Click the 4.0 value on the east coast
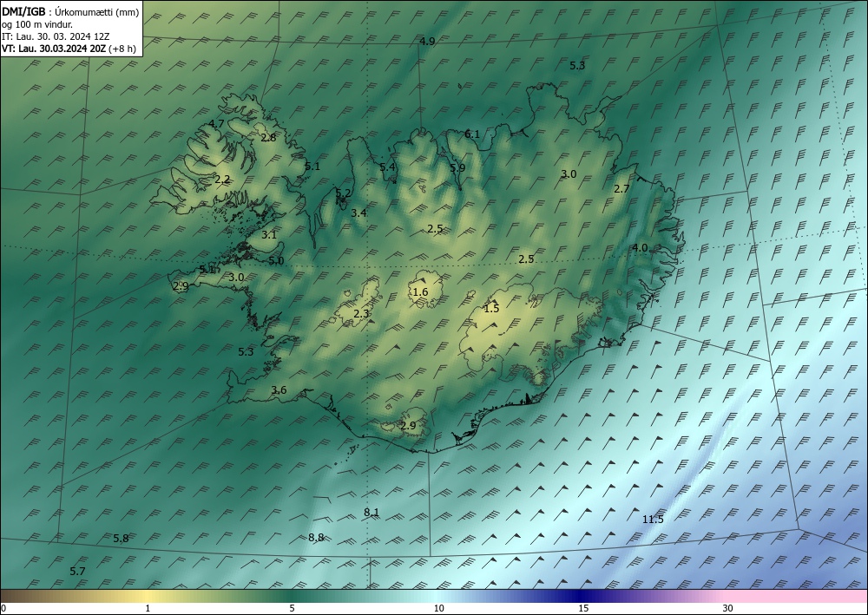Screen dimensions: 868x615 click(x=640, y=248)
